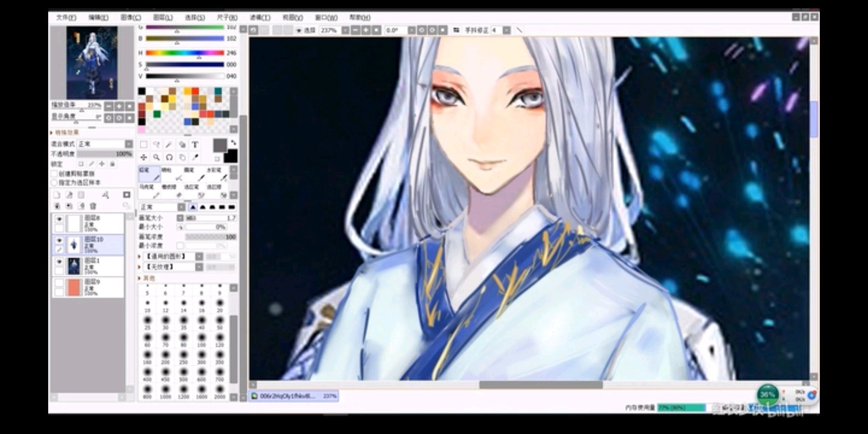Open the 图层(L) menu
The image size is (868, 434).
tap(163, 17)
